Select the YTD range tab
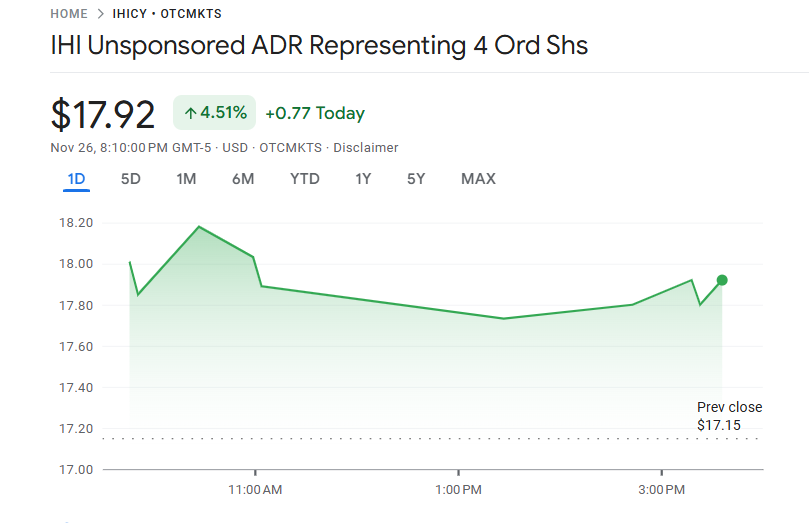The image size is (809, 523). [305, 179]
